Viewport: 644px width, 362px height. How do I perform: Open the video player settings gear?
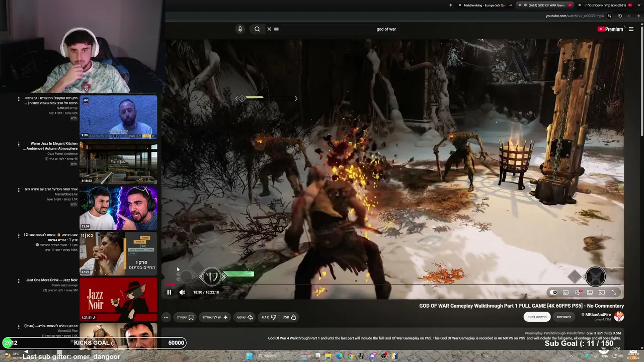[578, 292]
